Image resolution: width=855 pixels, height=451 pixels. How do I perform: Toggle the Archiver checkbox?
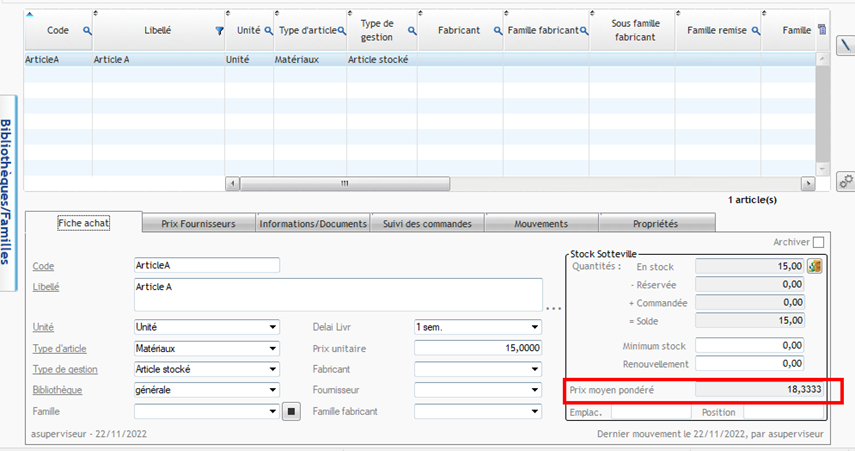tap(819, 242)
